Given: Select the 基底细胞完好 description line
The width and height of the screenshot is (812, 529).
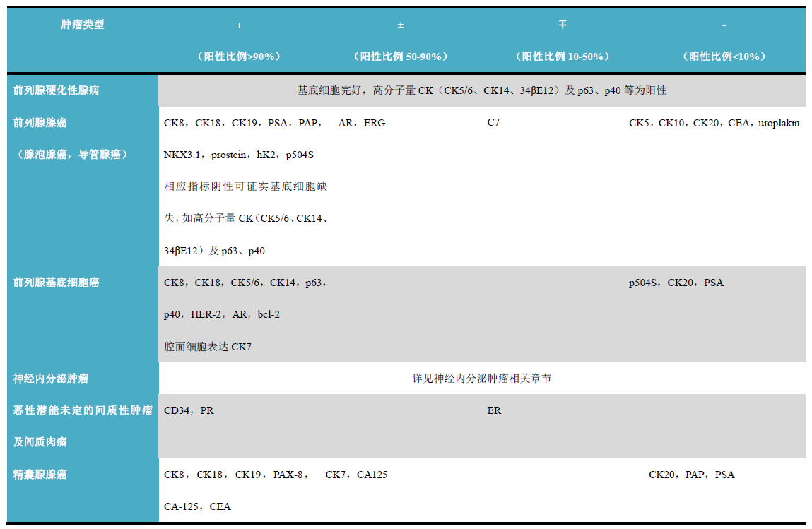Looking at the screenshot, I should point(481,90).
